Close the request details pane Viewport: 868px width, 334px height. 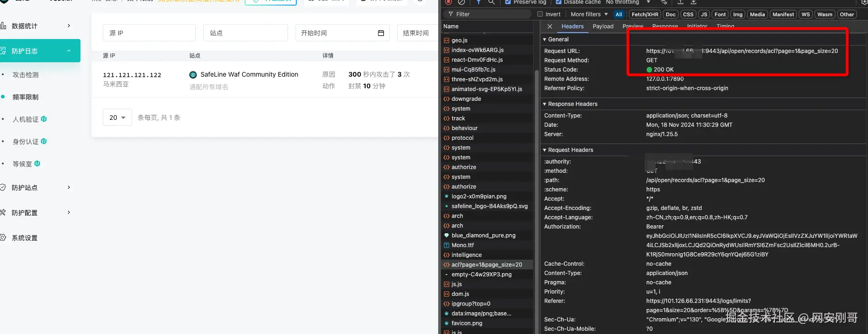click(550, 26)
